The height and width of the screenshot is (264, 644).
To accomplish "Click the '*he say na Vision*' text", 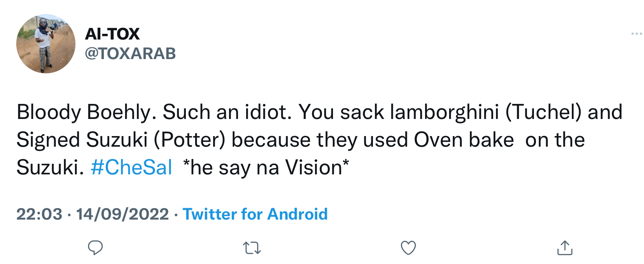I will (x=266, y=167).
